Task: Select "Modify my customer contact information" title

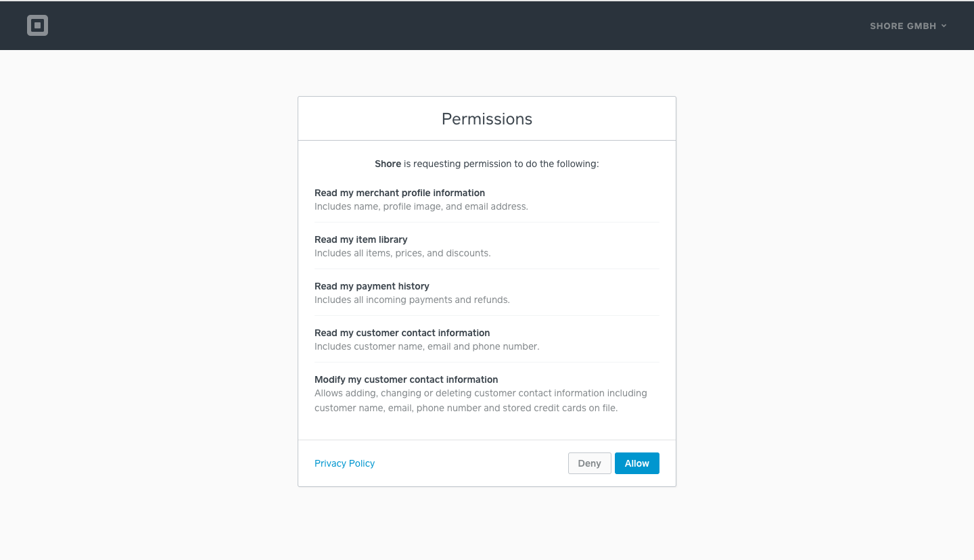Action: (x=406, y=379)
